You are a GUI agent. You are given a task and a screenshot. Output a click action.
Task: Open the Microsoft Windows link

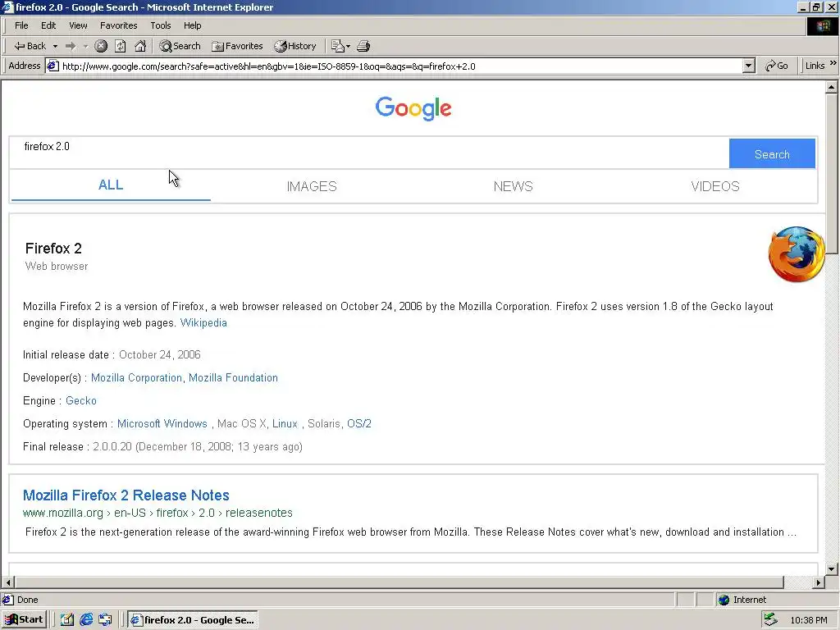click(162, 424)
